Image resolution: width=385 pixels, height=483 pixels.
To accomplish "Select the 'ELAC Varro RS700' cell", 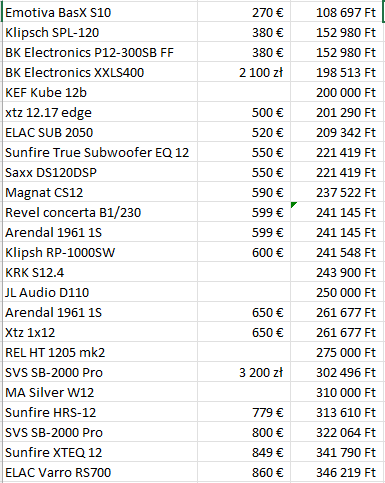I will (100, 472).
